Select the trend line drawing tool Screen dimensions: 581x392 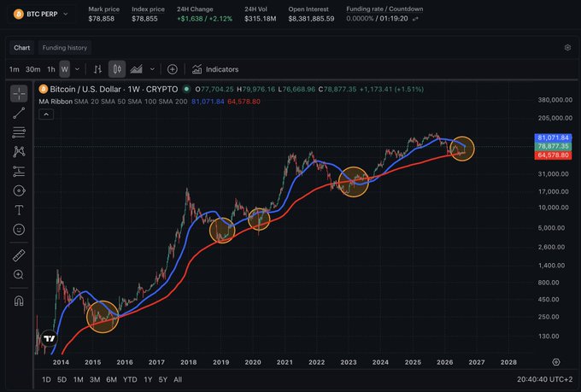click(19, 113)
